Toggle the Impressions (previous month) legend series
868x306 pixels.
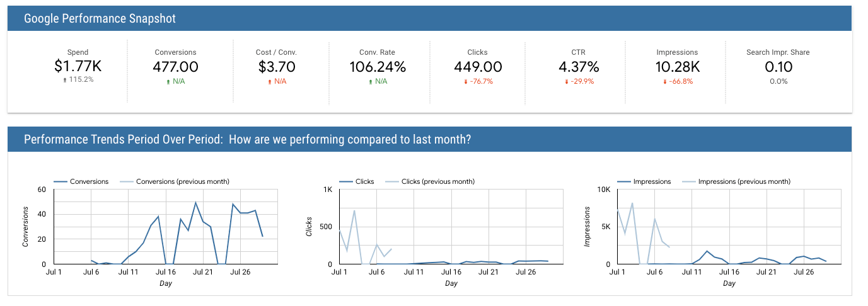[x=736, y=181]
